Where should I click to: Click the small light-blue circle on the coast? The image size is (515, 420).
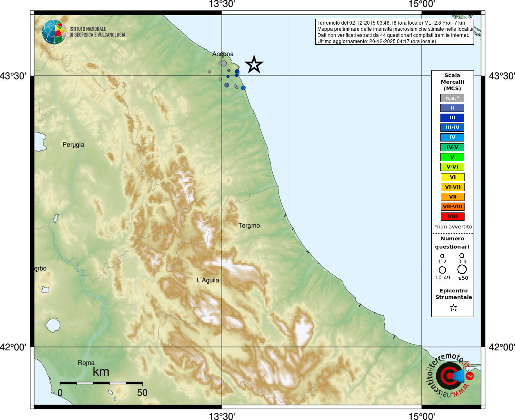[238, 73]
